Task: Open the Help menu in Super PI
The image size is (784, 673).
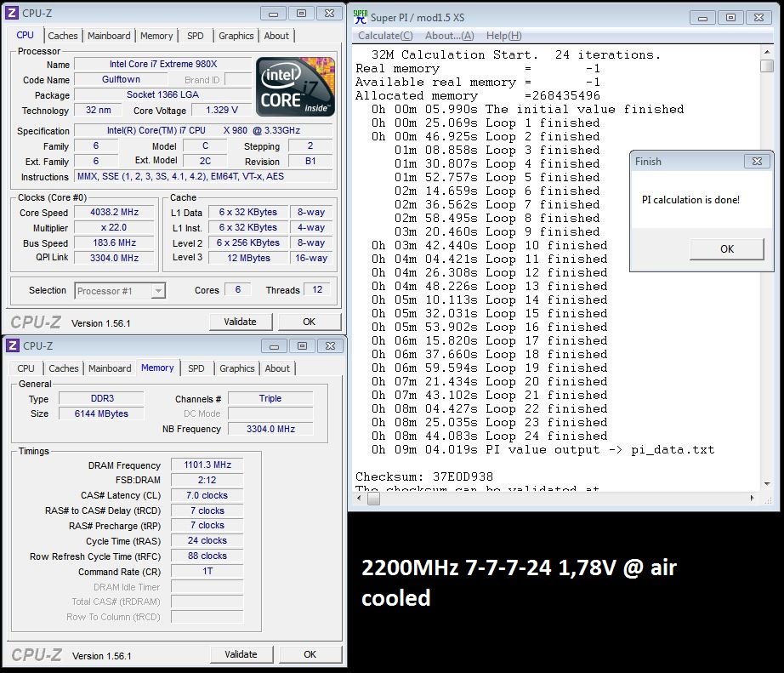Action: click(504, 36)
